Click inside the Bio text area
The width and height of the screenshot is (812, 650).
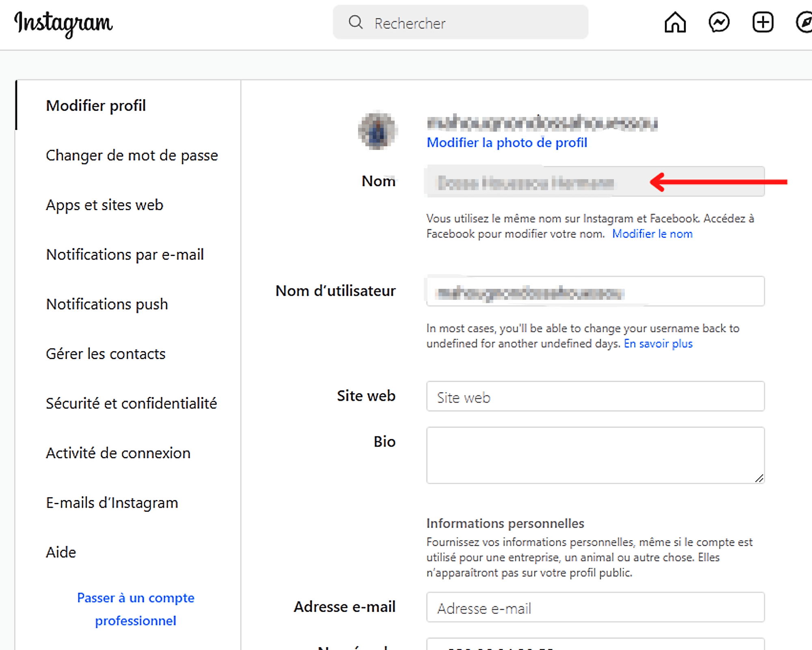pyautogui.click(x=596, y=455)
